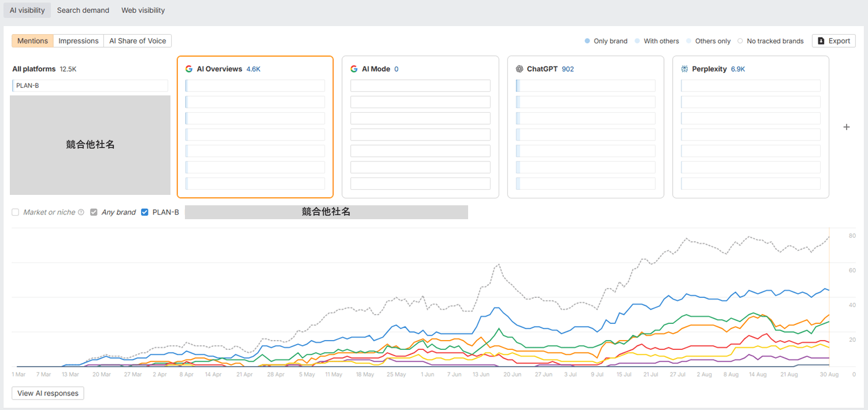Toggle the Any brand checkbox

click(x=94, y=212)
